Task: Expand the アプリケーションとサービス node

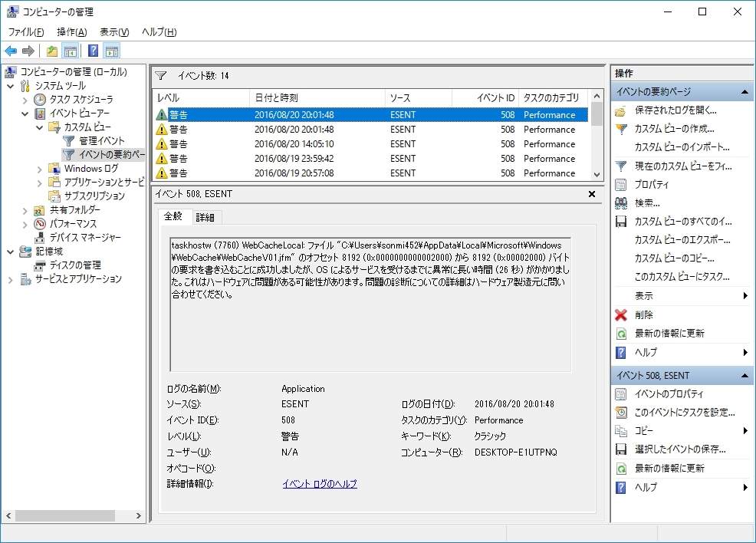Action: pos(40,183)
